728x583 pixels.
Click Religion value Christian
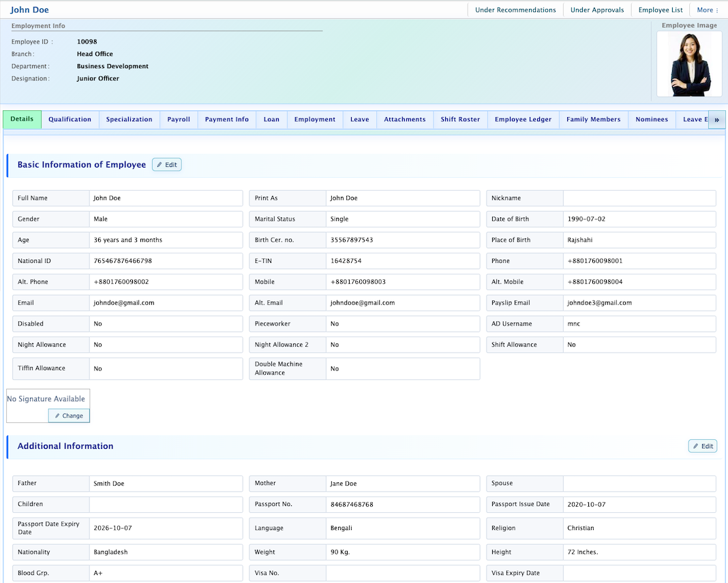coord(580,528)
